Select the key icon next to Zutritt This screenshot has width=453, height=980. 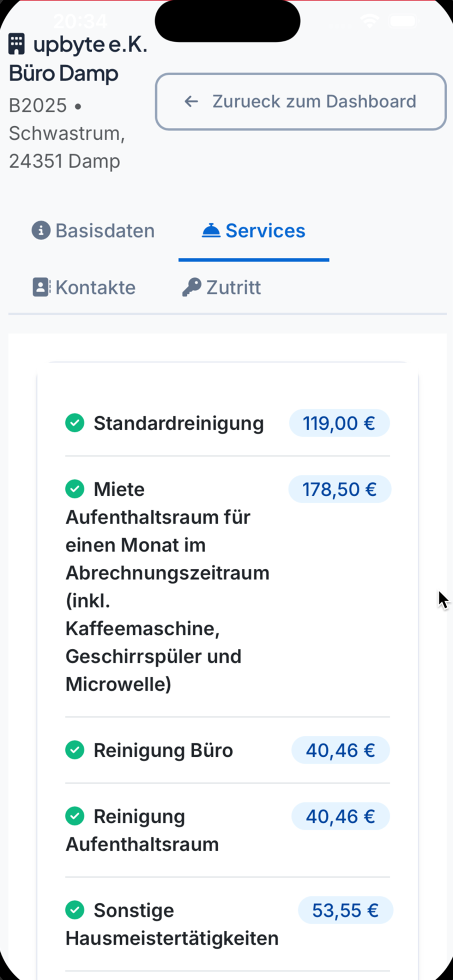193,286
